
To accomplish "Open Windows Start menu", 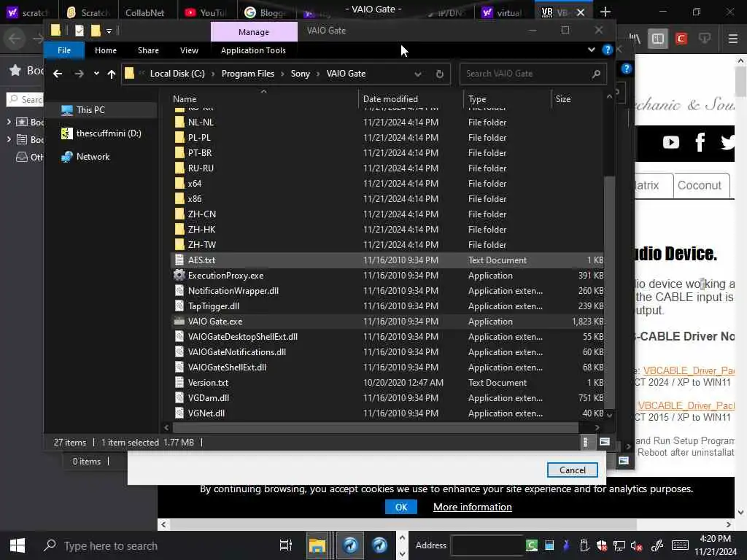I will (x=18, y=545).
